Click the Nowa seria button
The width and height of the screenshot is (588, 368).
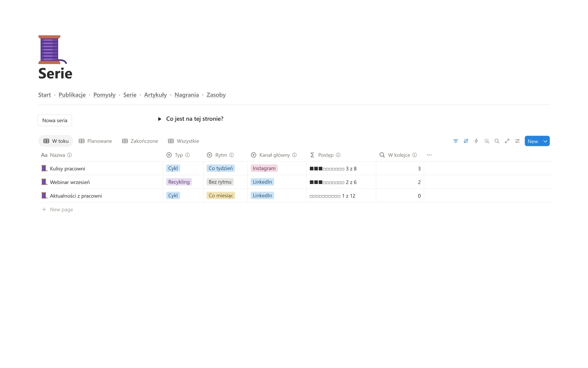55,120
